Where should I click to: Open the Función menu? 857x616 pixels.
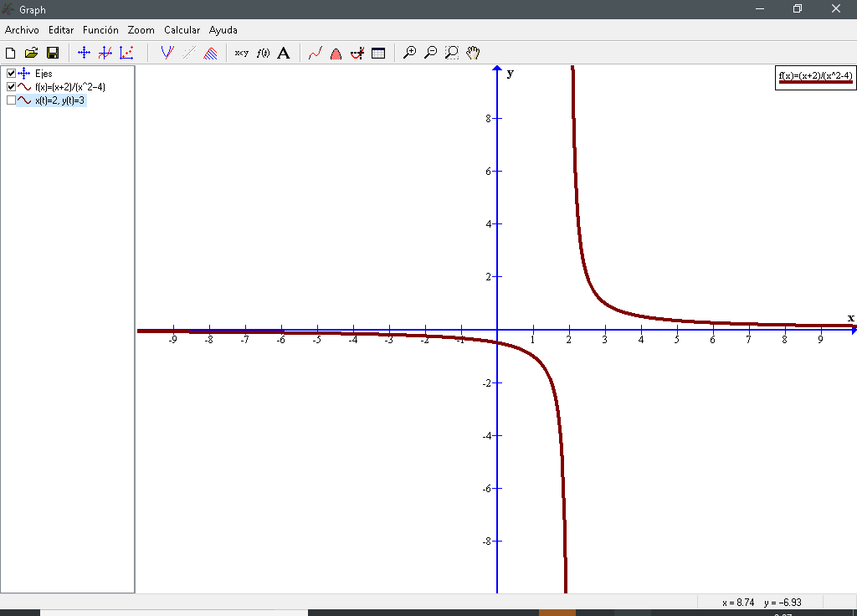pos(100,30)
